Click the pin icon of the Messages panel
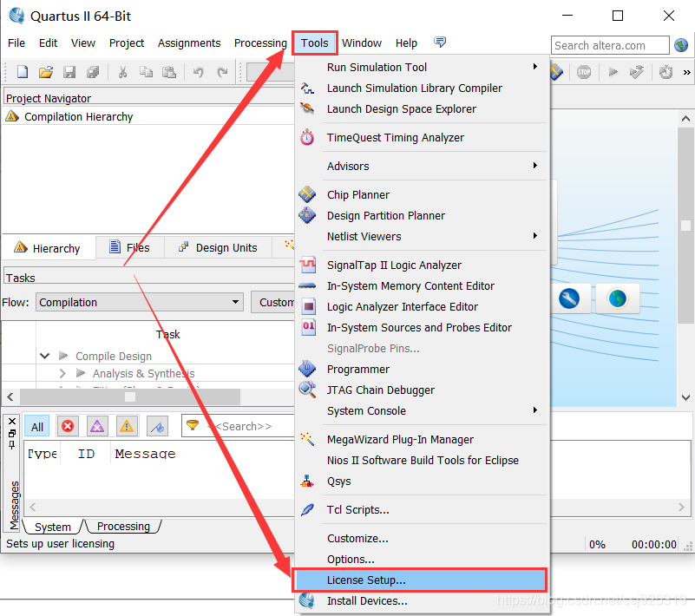This screenshot has height=616, width=695. 12,444
